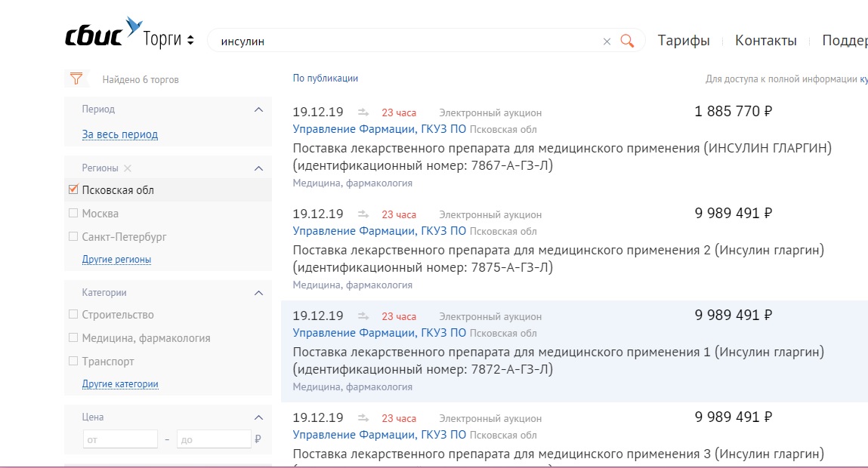
Task: Click the orange search magnifier icon
Action: click(x=627, y=41)
